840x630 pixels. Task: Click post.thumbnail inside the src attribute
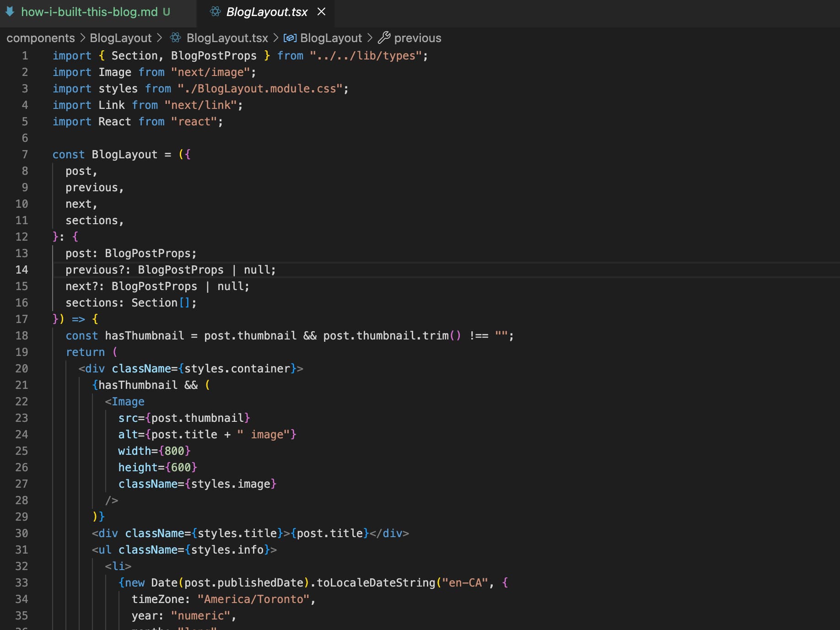[198, 418]
